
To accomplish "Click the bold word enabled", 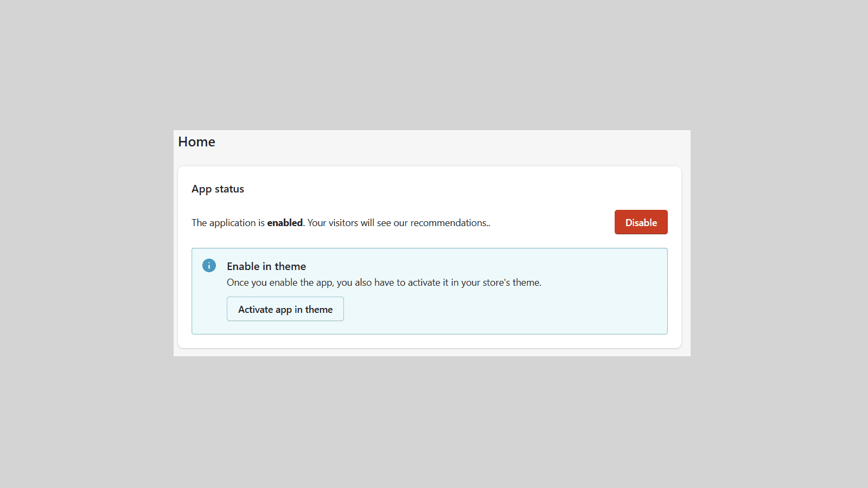I will point(285,223).
